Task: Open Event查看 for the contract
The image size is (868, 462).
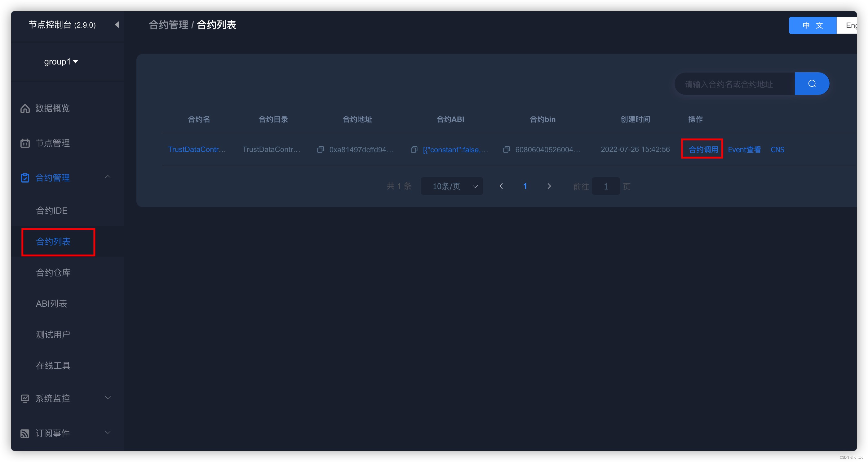Action: point(744,150)
